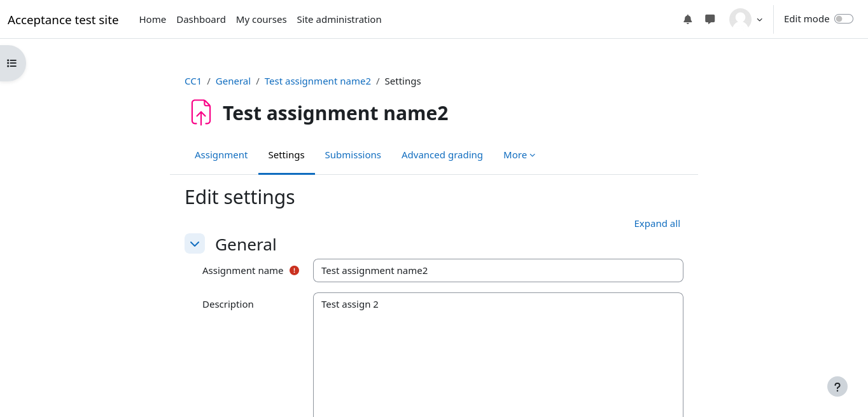Click the required field warning icon
The width and height of the screenshot is (868, 417).
pos(294,270)
